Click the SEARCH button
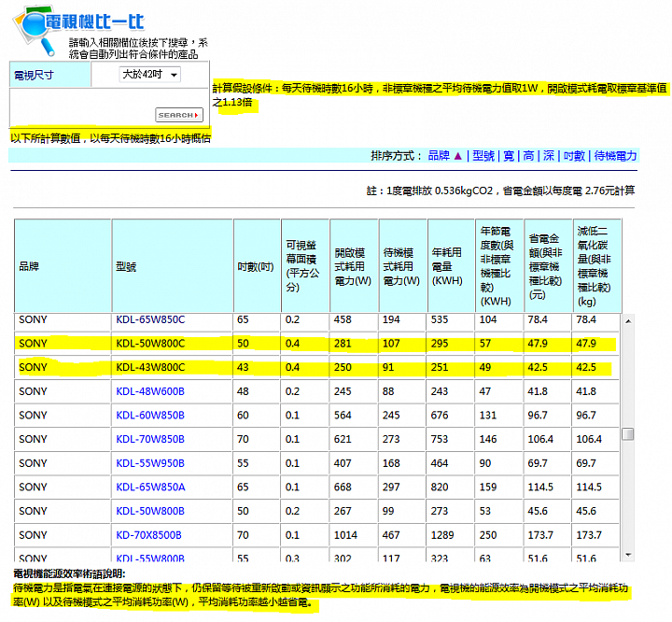This screenshot has width=672, height=622. pyautogui.click(x=178, y=115)
